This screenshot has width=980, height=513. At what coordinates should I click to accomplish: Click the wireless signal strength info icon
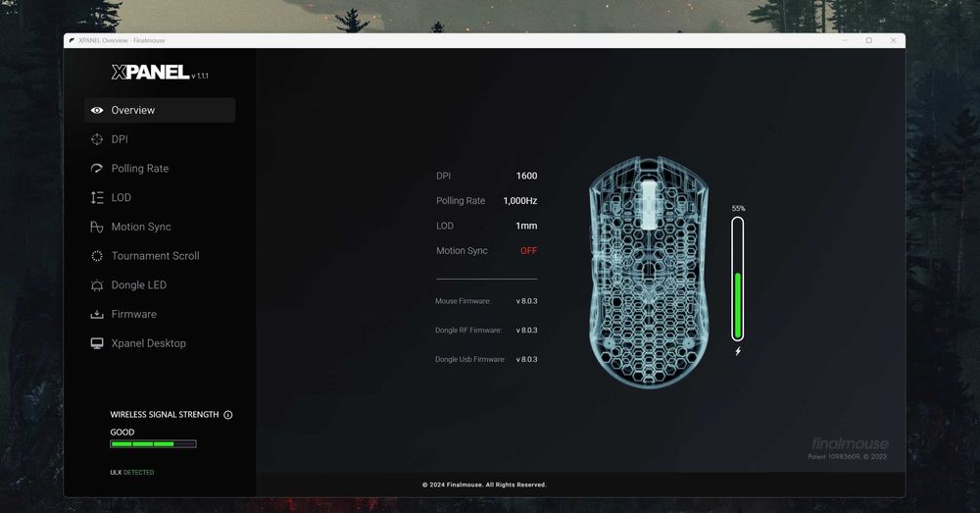click(x=228, y=415)
